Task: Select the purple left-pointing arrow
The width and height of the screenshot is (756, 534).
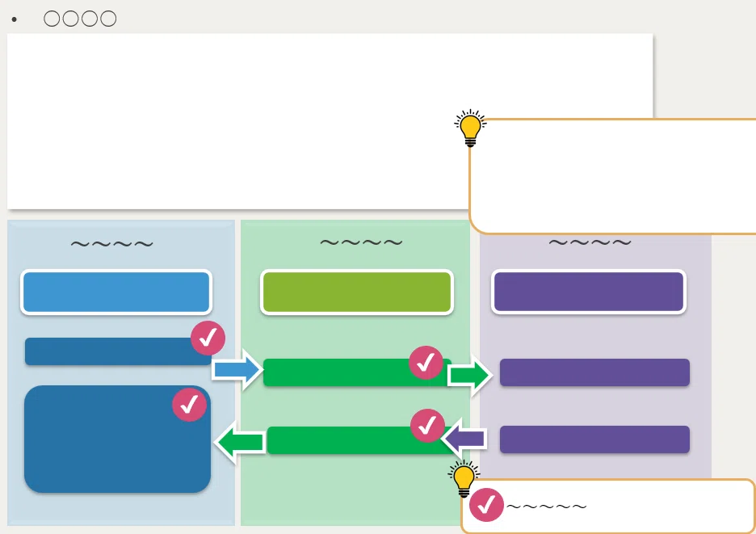Action: pos(464,439)
